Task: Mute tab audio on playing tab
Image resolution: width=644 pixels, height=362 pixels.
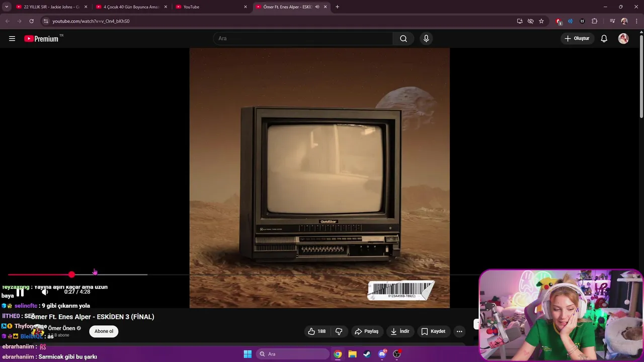Action: (317, 7)
